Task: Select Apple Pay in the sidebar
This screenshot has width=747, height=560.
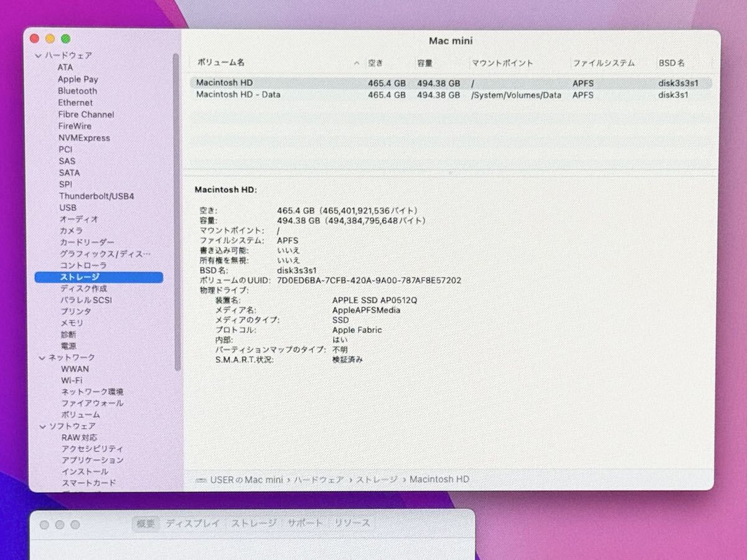Action: (78, 79)
